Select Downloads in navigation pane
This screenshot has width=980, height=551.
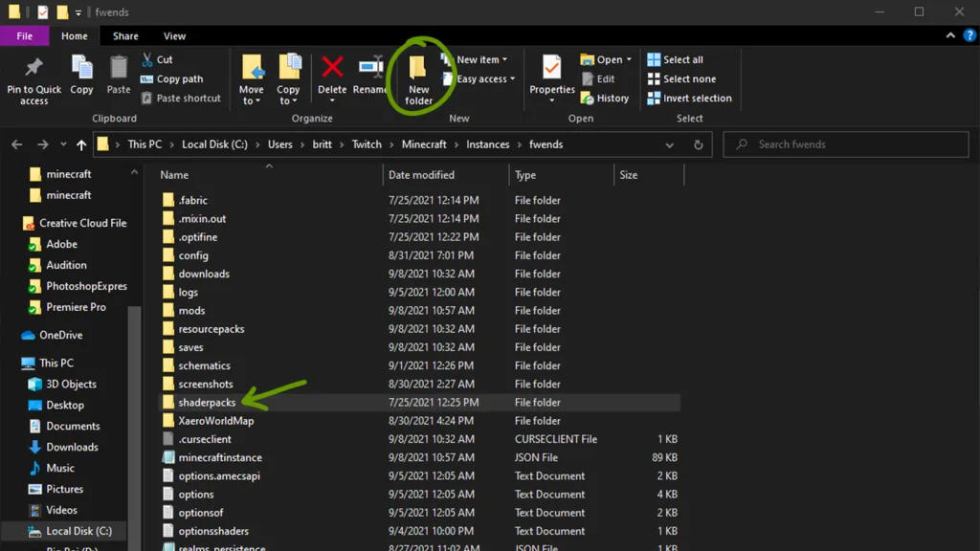click(72, 447)
